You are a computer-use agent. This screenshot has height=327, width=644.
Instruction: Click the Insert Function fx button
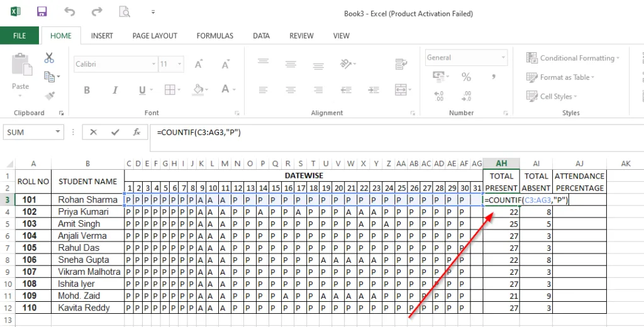point(136,132)
